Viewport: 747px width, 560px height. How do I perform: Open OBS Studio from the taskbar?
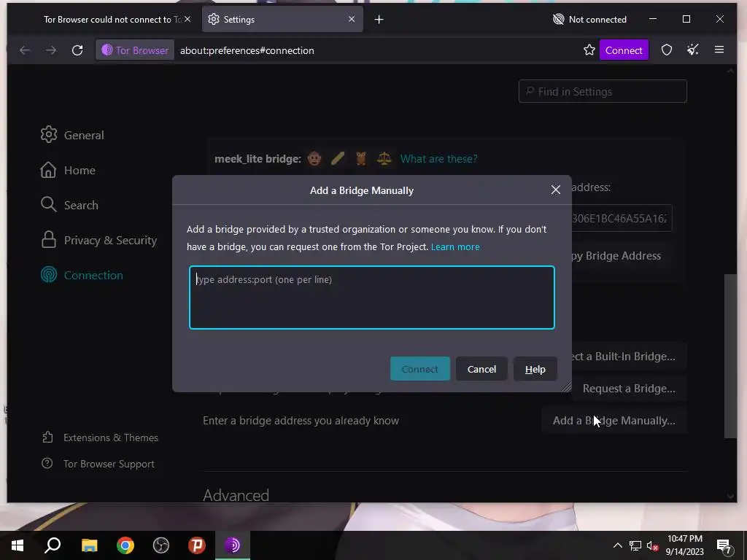161,545
